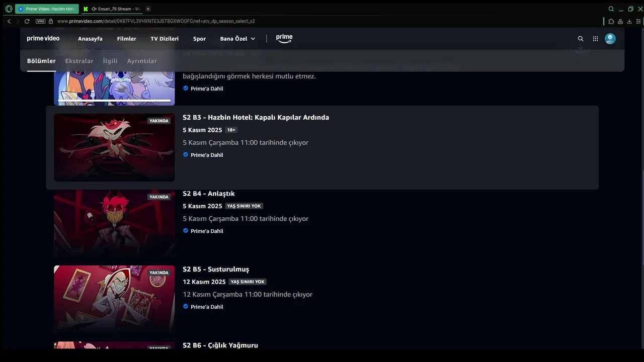
Task: Click YAKINDA badge on S2 B3 thumbnail
Action: pyautogui.click(x=159, y=121)
